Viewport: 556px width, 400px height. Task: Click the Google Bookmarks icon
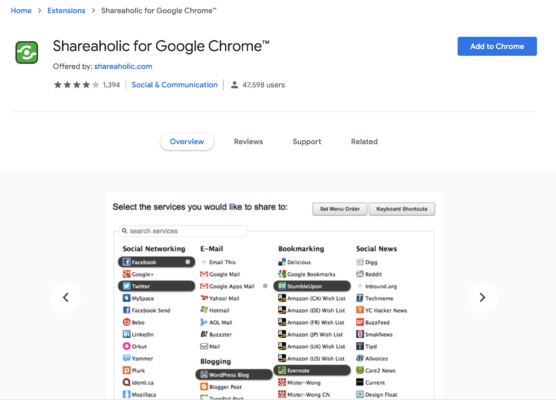click(282, 274)
